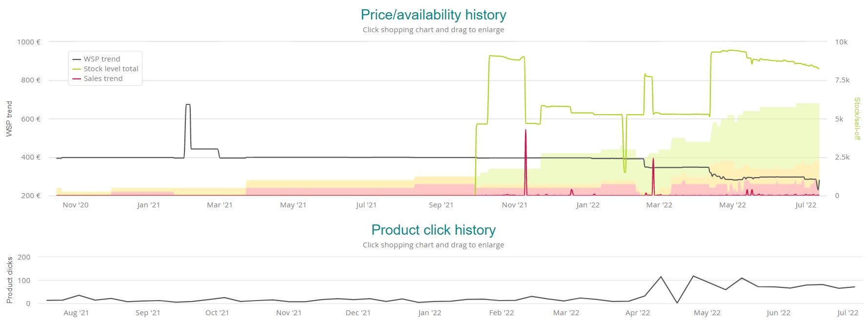Viewport: 868px width, 323px height.
Task: Toggle the WSP trend legend series
Action: point(101,59)
